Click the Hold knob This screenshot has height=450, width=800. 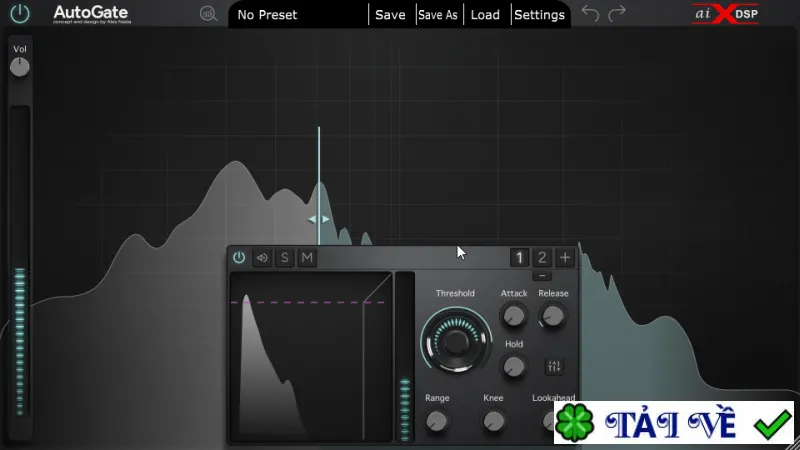coord(513,366)
